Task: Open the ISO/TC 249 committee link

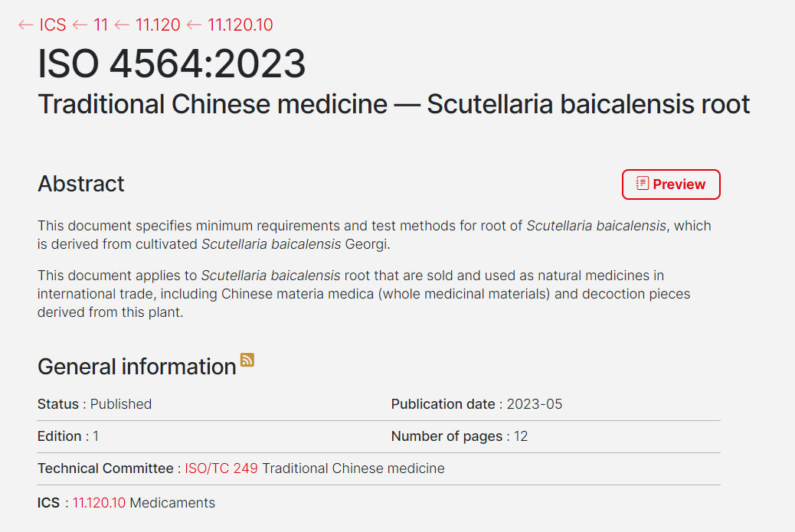Action: tap(221, 468)
